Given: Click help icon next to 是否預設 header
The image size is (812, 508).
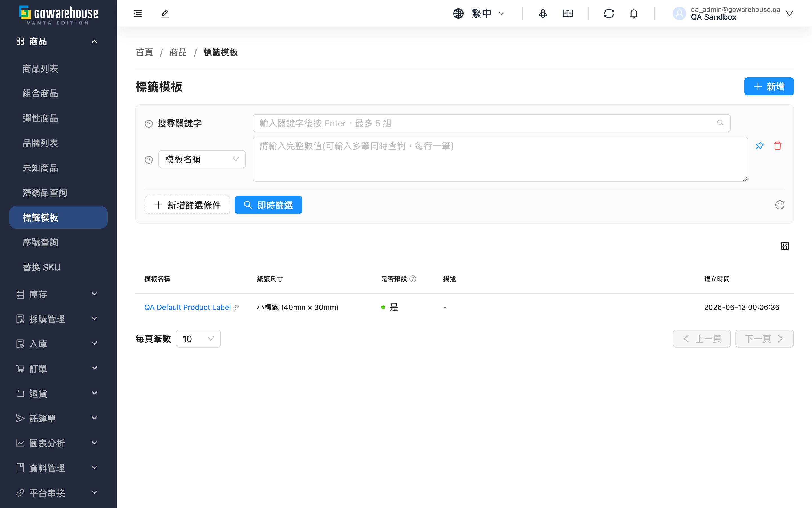Looking at the screenshot, I should pyautogui.click(x=413, y=279).
